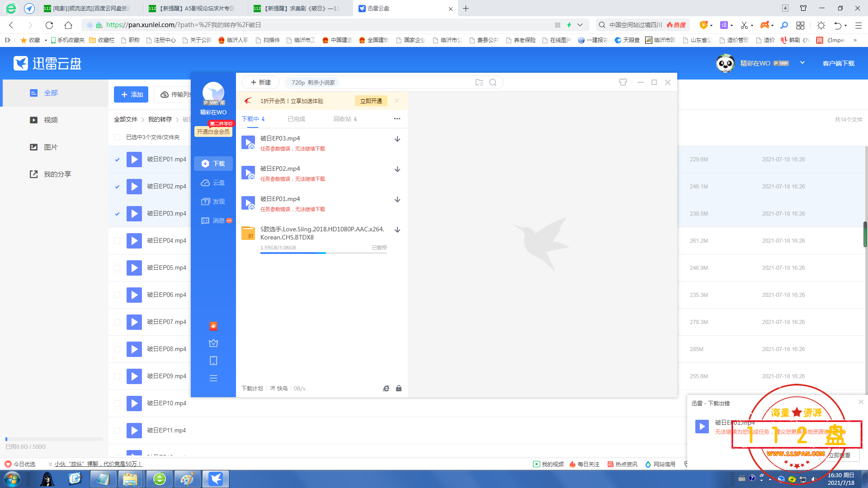Open My Shares in left panel
Screen dimensions: 868x488
(55, 174)
